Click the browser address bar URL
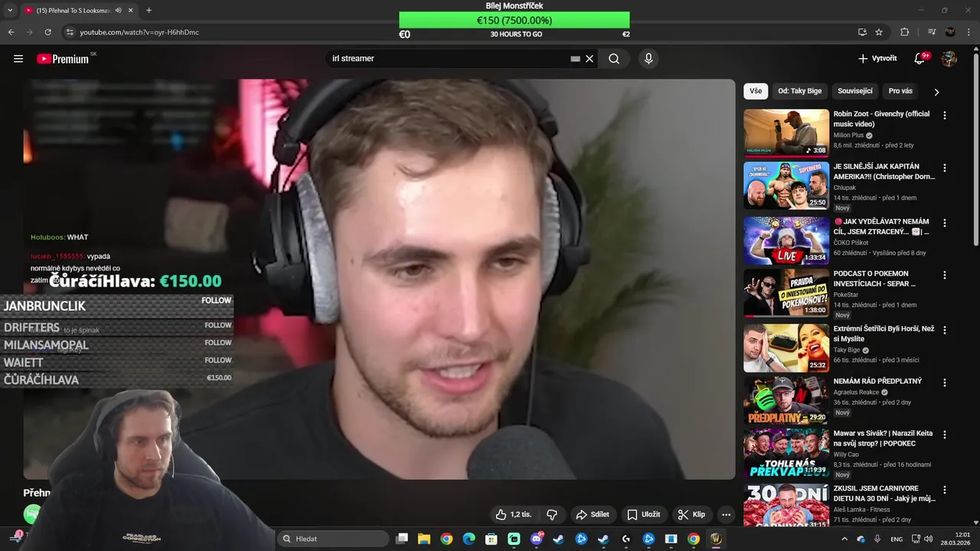This screenshot has width=980, height=551. click(x=139, y=32)
